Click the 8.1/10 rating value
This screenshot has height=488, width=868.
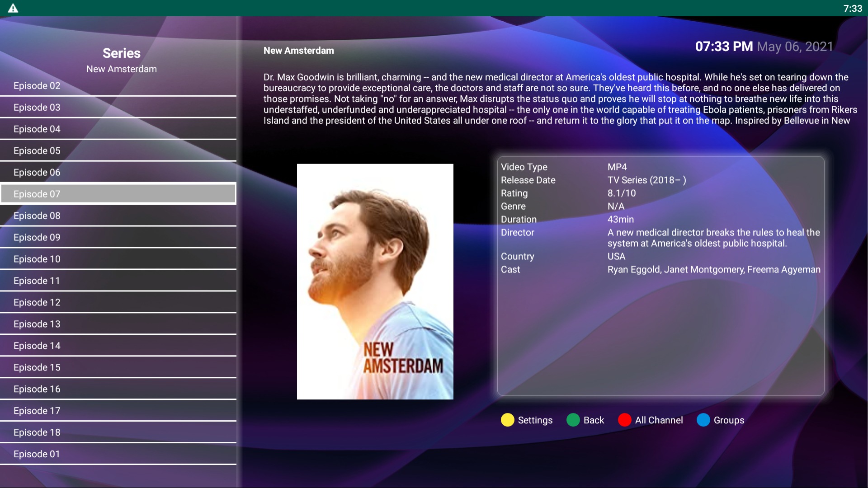pyautogui.click(x=622, y=193)
